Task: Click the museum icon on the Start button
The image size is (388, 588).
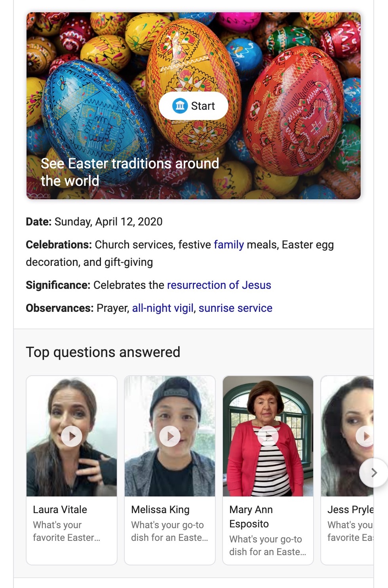Action: [x=179, y=105]
